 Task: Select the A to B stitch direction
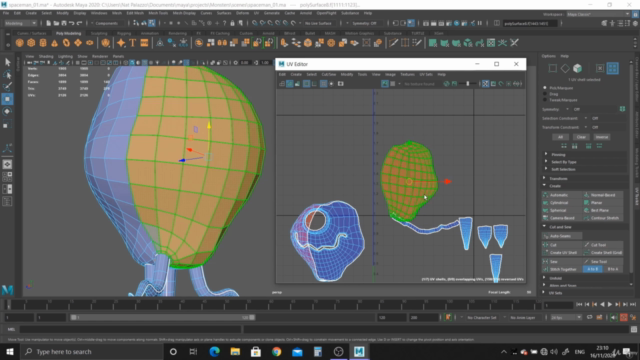[x=593, y=269]
